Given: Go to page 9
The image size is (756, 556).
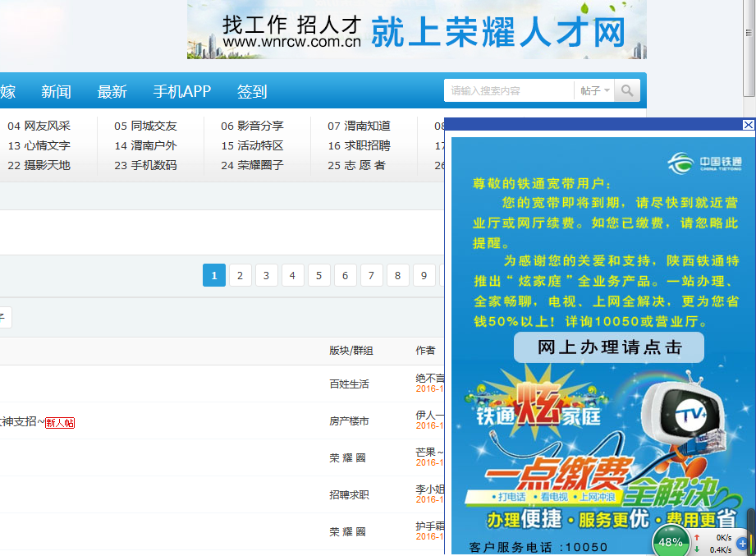Looking at the screenshot, I should (x=424, y=275).
